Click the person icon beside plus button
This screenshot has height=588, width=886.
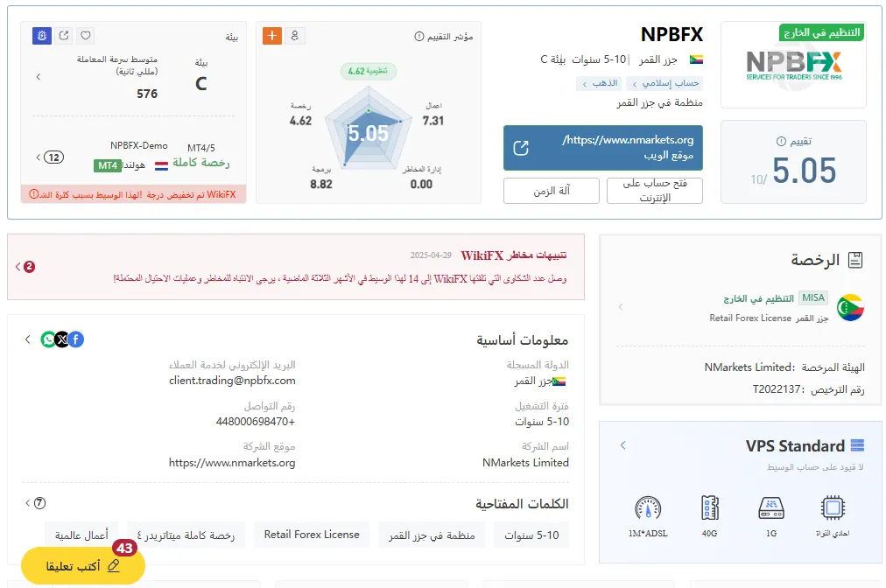pyautogui.click(x=294, y=36)
